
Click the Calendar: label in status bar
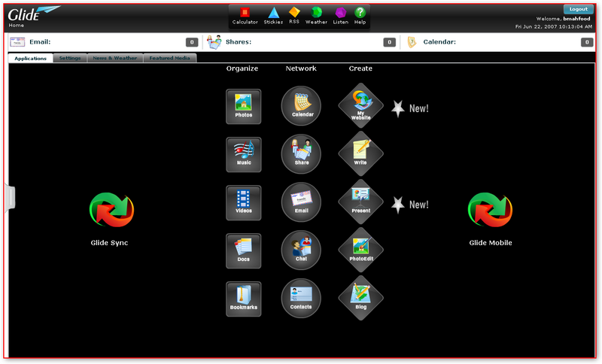pyautogui.click(x=439, y=42)
